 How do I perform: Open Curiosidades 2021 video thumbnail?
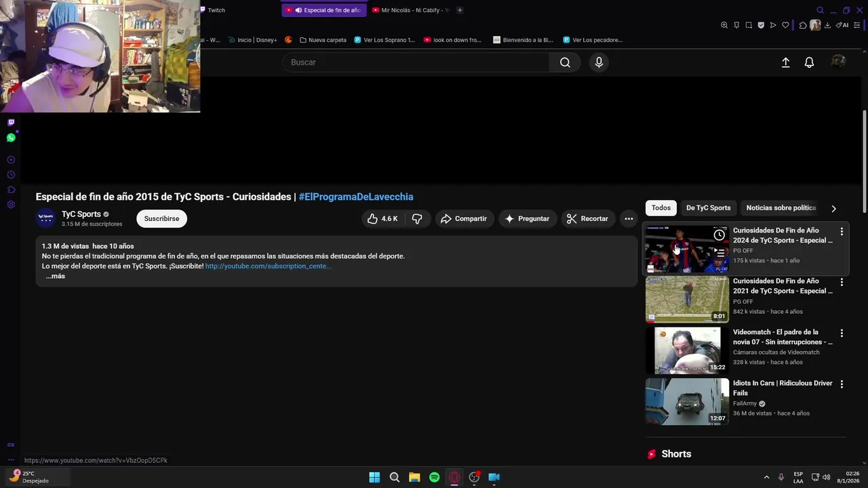point(687,299)
